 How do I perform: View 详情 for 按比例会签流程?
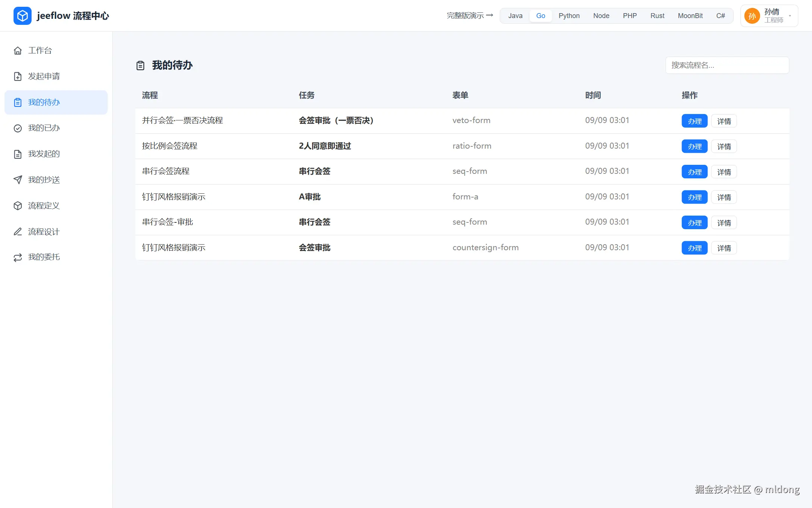point(724,146)
